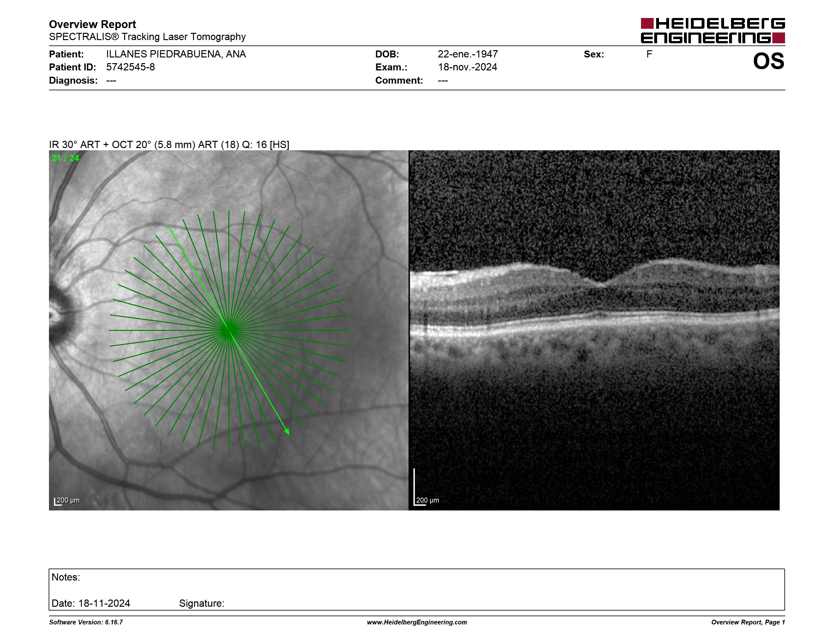The image size is (834, 644).
Task: Click the Sex value F
Action: (x=649, y=54)
